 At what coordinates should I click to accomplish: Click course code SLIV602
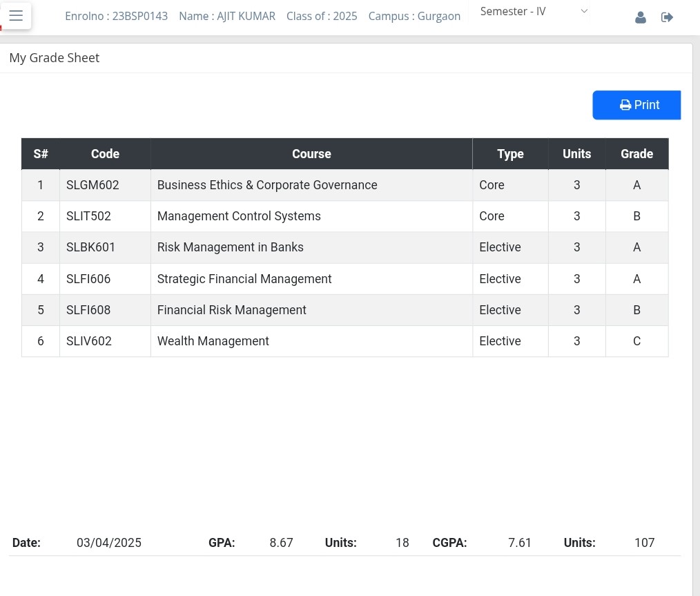pyautogui.click(x=89, y=341)
